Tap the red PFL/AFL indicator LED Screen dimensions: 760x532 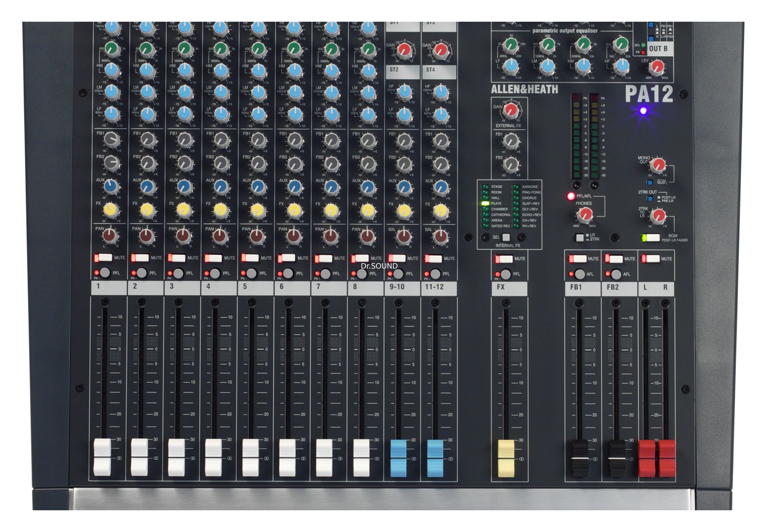[x=571, y=196]
